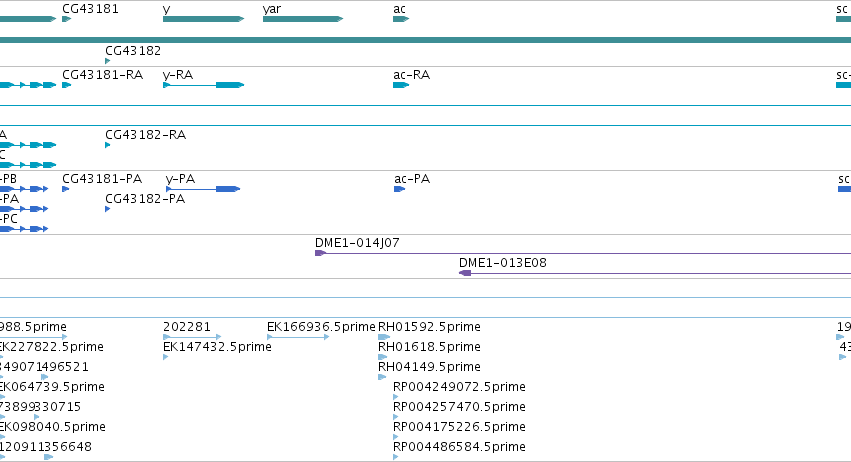Open the CG43182-RA transcript label

[x=145, y=135]
